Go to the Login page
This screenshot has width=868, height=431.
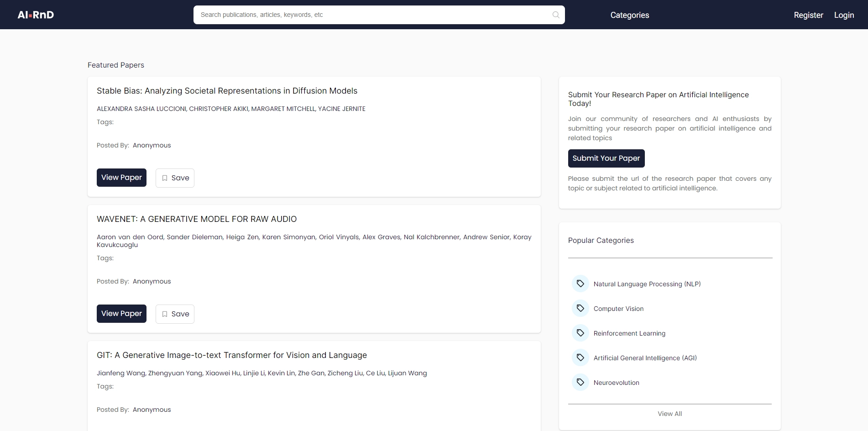pos(844,15)
